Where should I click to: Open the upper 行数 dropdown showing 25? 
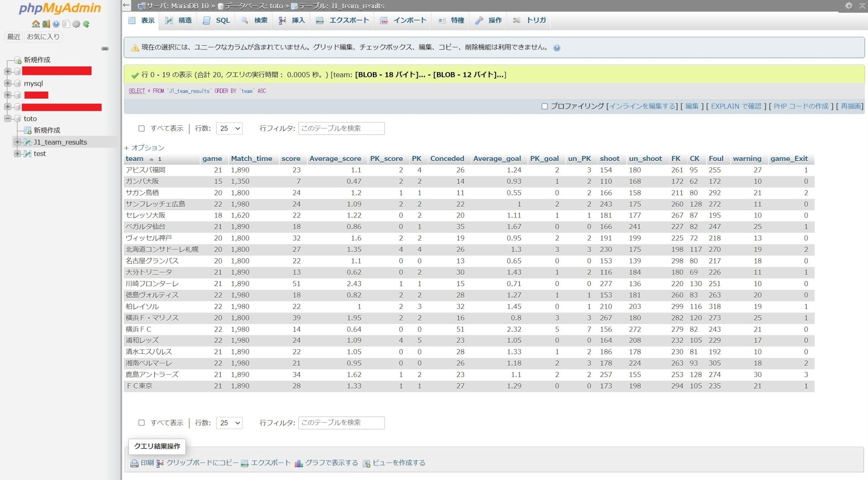(229, 128)
